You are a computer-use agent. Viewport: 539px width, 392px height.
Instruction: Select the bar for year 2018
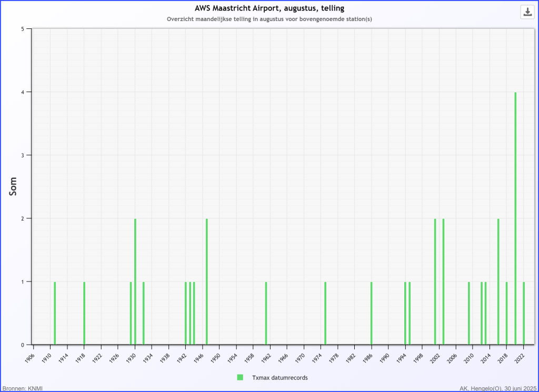[x=507, y=313]
